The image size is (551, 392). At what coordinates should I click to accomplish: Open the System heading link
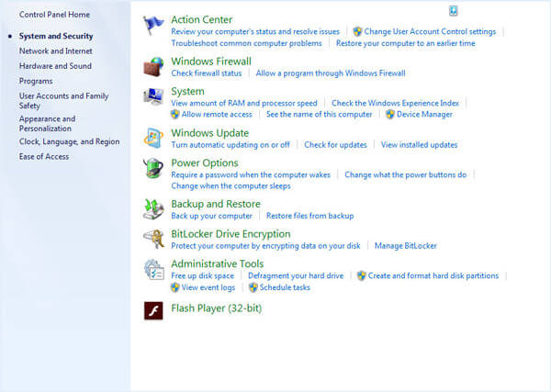click(x=187, y=91)
